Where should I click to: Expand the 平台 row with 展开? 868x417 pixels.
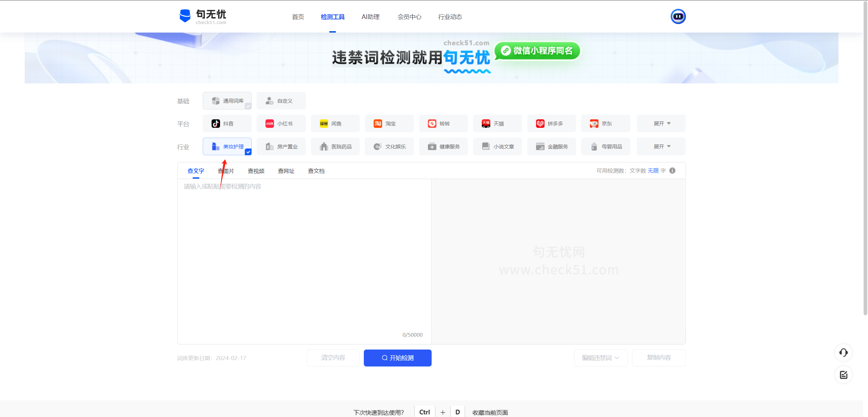(661, 123)
